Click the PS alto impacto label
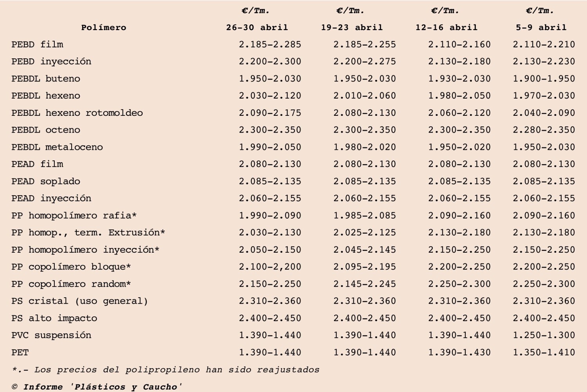 pyautogui.click(x=54, y=318)
